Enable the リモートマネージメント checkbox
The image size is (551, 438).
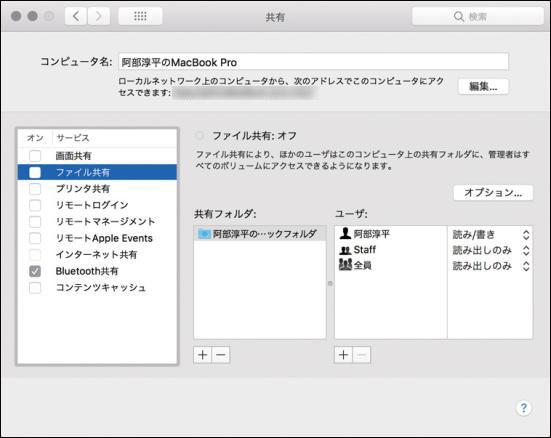[35, 221]
